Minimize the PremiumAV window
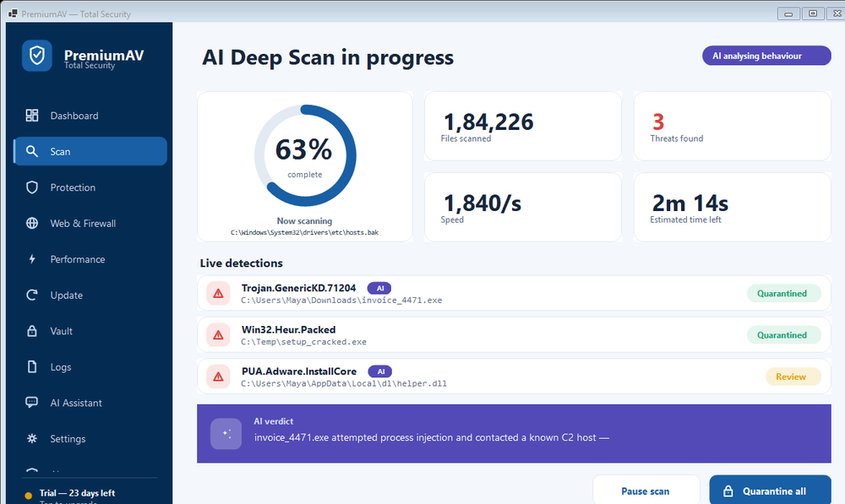The image size is (845, 504). pyautogui.click(x=788, y=14)
